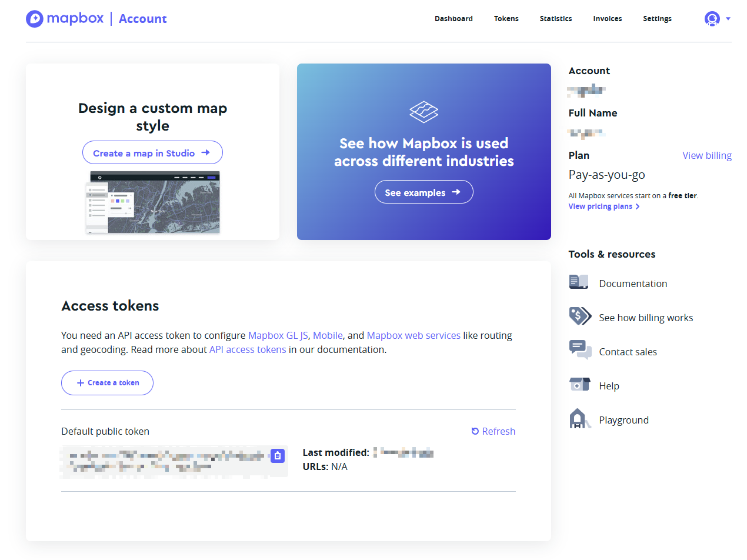Click the Playground slide icon
This screenshot has width=747, height=560.
click(x=579, y=419)
